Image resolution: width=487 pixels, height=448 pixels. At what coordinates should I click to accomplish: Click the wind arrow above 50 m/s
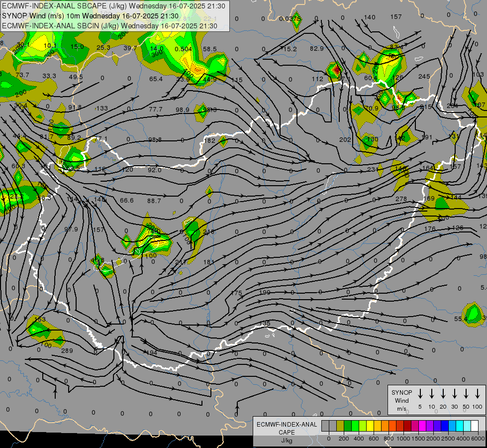(466, 394)
